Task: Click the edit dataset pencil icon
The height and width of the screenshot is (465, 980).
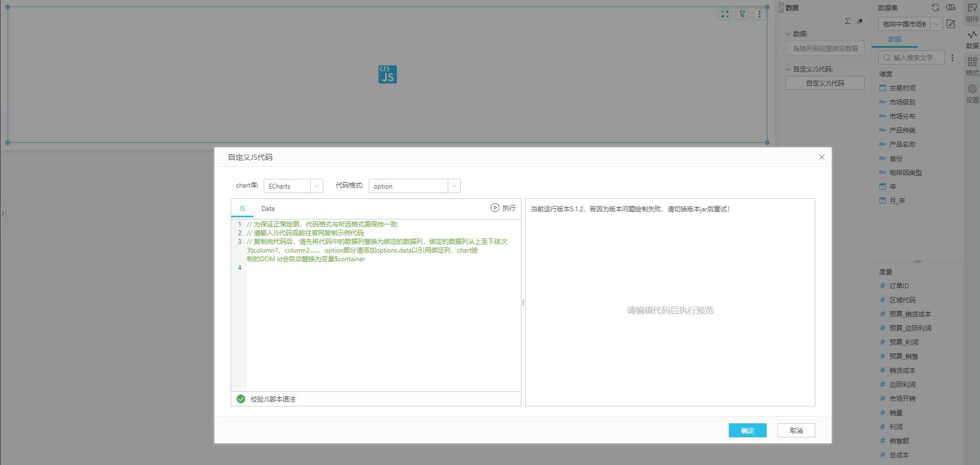Action: pyautogui.click(x=951, y=24)
